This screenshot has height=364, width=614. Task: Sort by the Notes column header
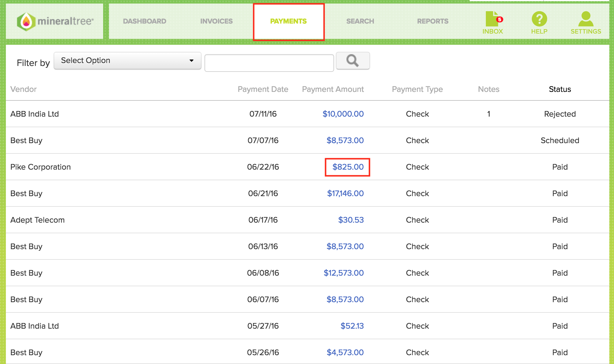489,89
